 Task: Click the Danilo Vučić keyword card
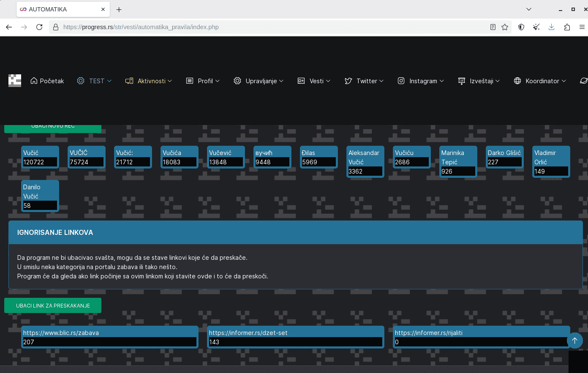click(40, 196)
